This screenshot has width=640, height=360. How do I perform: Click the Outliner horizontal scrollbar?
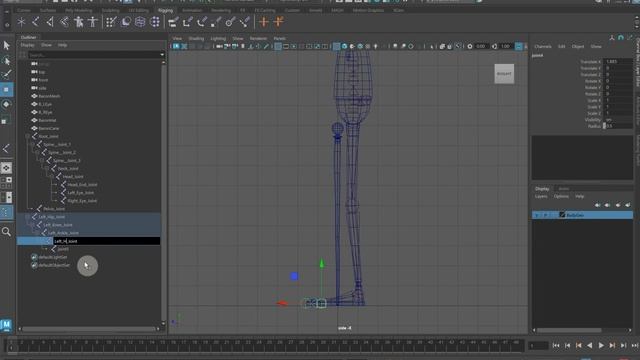[90, 329]
